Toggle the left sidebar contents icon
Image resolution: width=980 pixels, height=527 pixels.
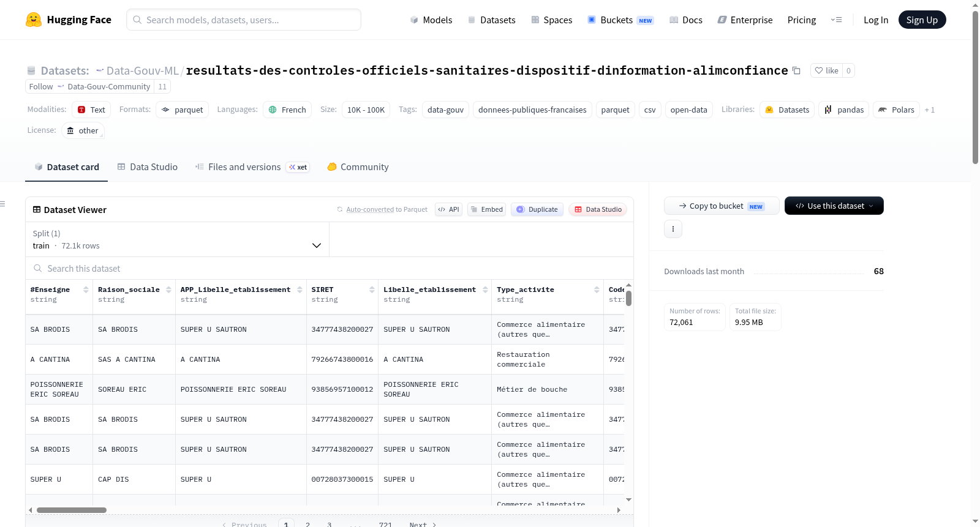[x=3, y=204]
